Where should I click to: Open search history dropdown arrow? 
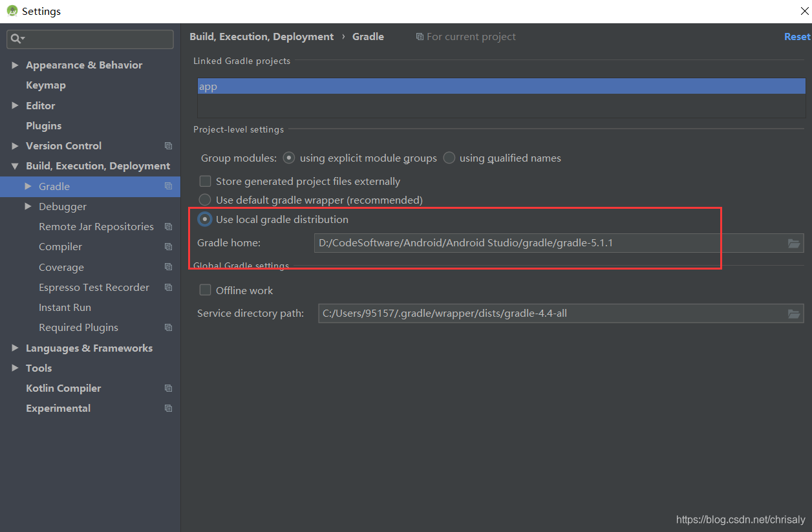click(x=23, y=39)
